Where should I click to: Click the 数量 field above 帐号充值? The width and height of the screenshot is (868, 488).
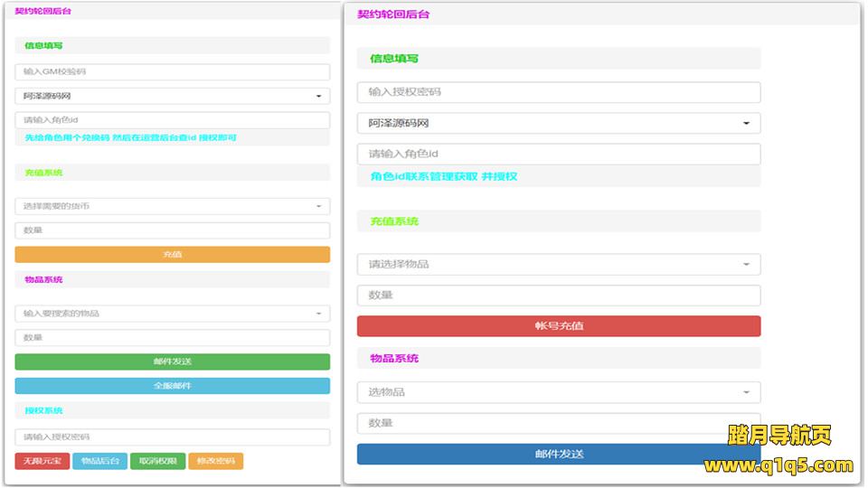coord(558,296)
